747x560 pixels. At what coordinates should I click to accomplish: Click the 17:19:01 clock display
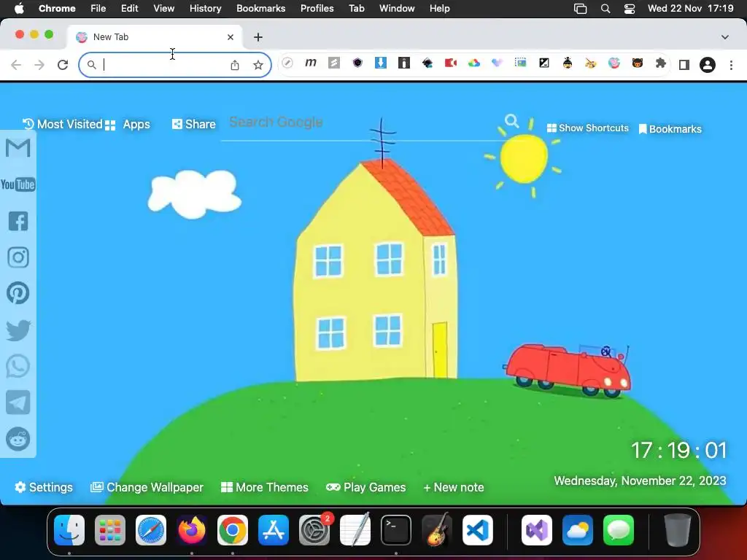click(679, 451)
